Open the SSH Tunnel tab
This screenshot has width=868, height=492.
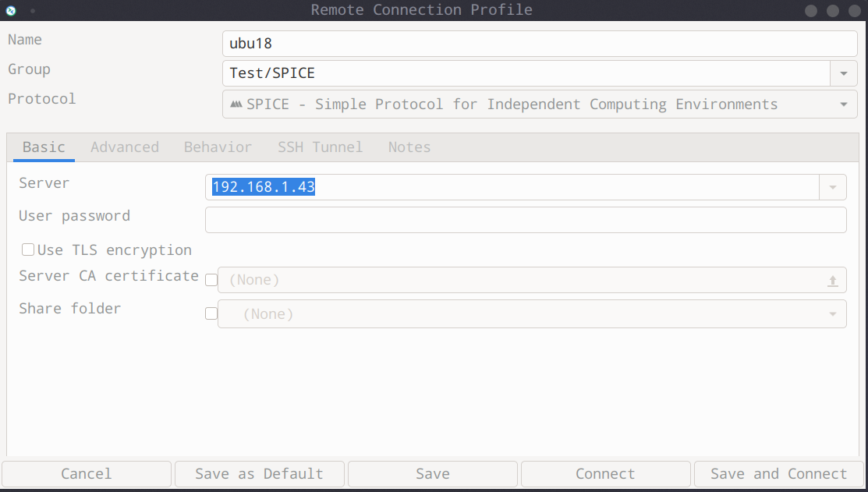tap(320, 147)
